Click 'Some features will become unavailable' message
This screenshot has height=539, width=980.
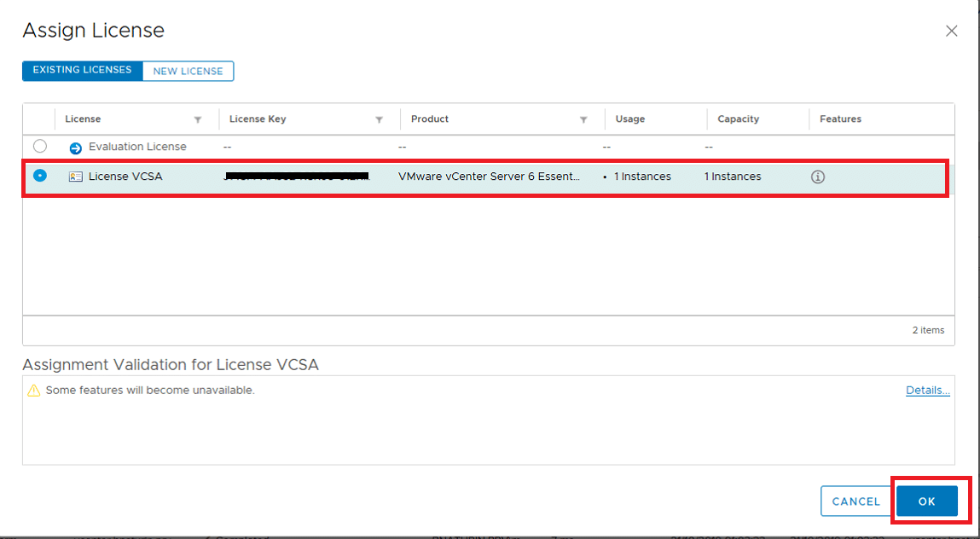150,391
